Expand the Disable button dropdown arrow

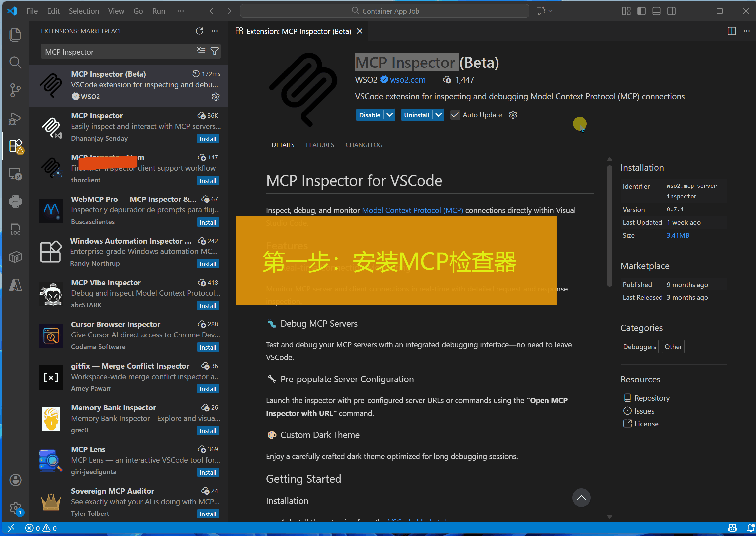(390, 115)
